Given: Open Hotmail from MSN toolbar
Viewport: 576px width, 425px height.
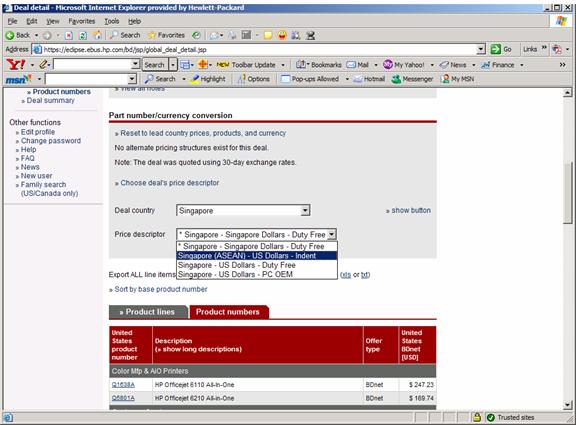Looking at the screenshot, I should [369, 79].
